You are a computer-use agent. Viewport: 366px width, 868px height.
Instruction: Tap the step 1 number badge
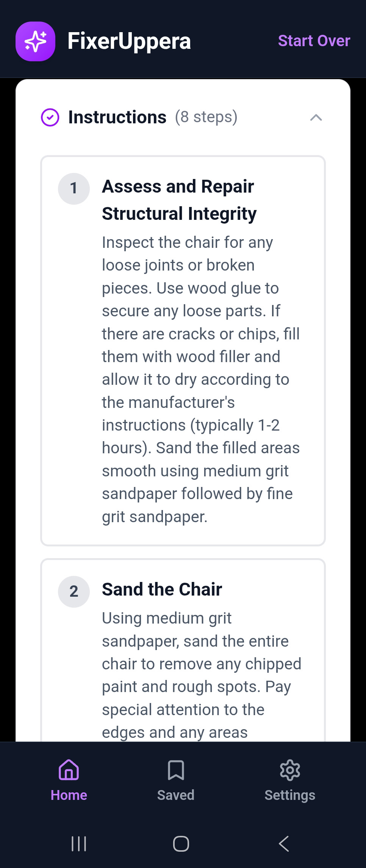(74, 188)
